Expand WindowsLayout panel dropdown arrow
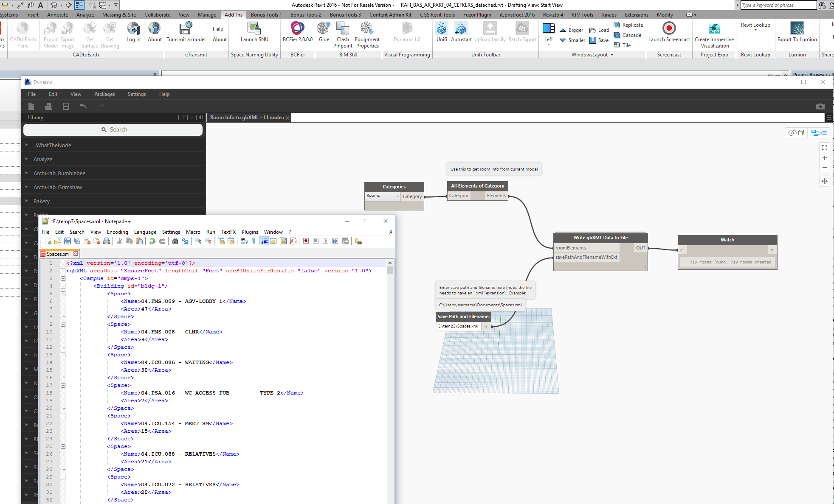This screenshot has width=834, height=504. (612, 55)
